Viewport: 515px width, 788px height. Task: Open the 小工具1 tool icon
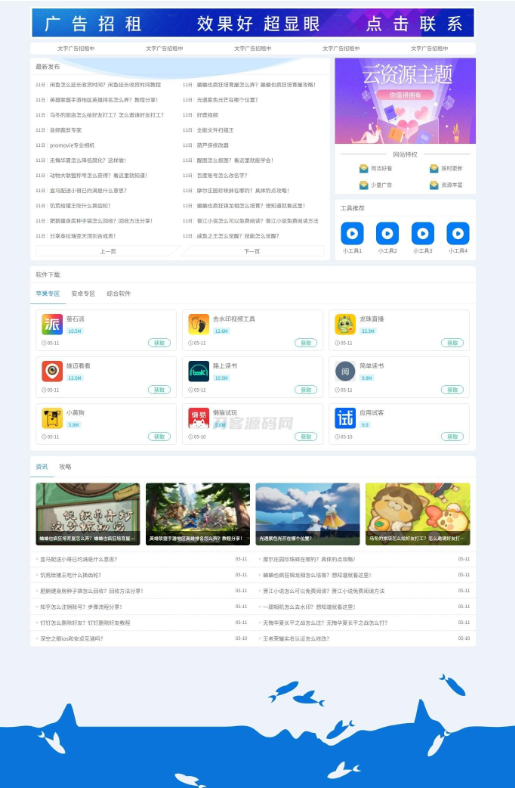coord(352,233)
